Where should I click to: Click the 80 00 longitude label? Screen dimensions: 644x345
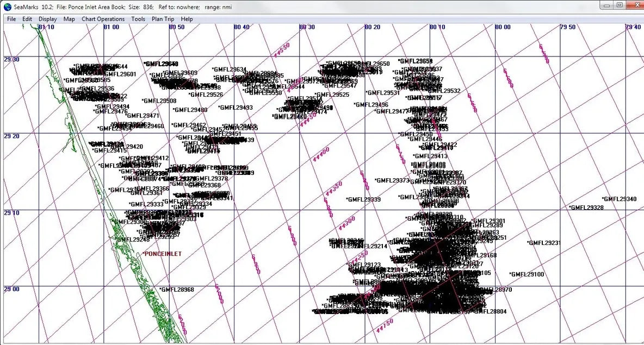(x=503, y=27)
